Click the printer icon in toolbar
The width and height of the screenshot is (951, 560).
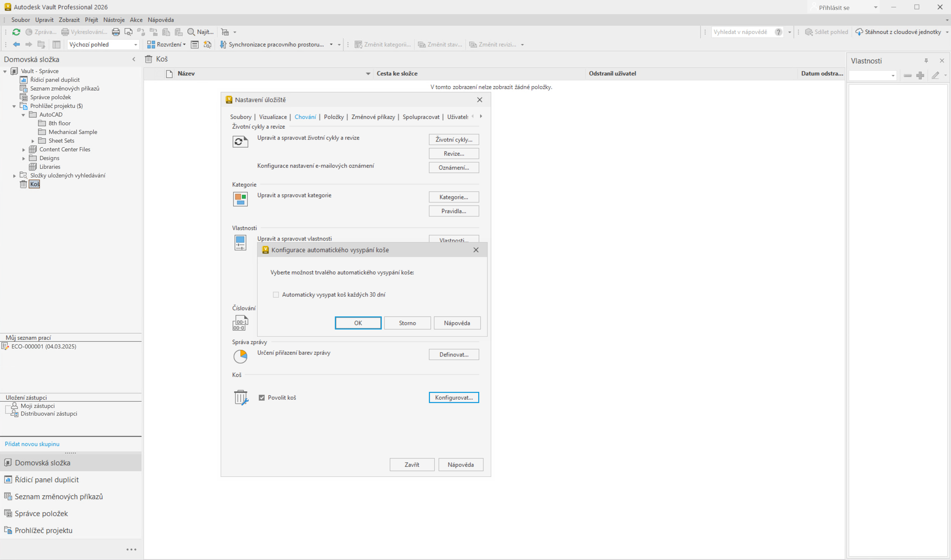coord(116,32)
